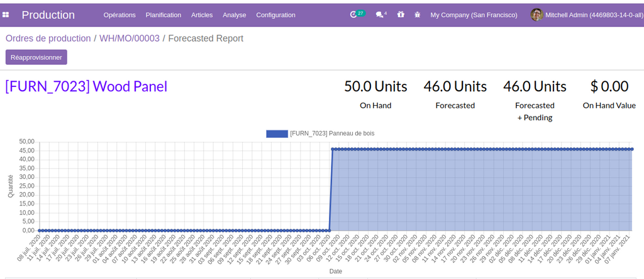Image resolution: width=644 pixels, height=279 pixels.
Task: Open the Opérations menu
Action: (119, 14)
